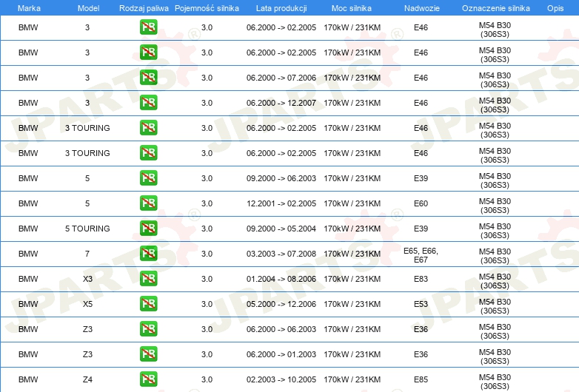The width and height of the screenshot is (579, 392).
Task: Click the X3 model cell
Action: click(87, 279)
